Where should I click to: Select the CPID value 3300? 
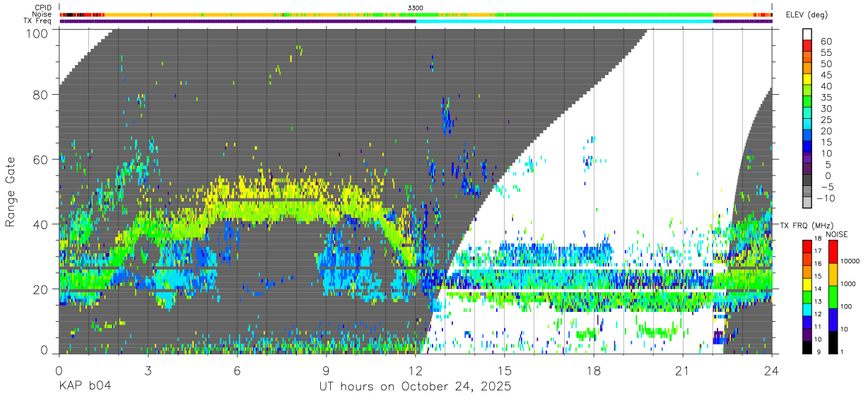[416, 8]
